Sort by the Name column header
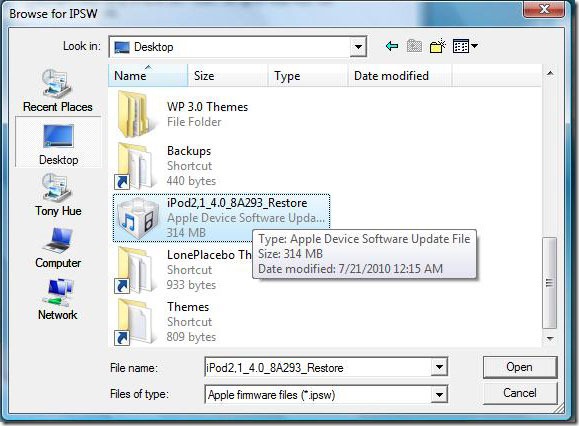Viewport: 579px width, 426px height. pos(148,76)
